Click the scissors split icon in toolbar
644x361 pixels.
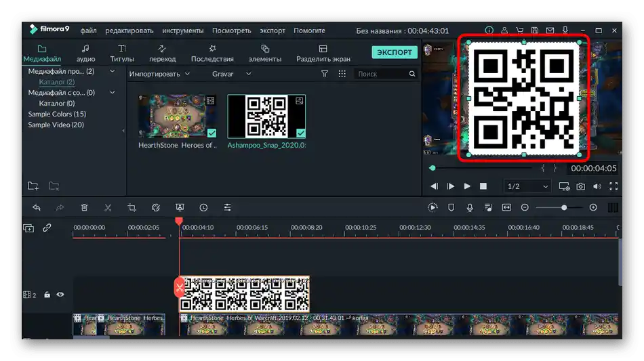pyautogui.click(x=108, y=208)
